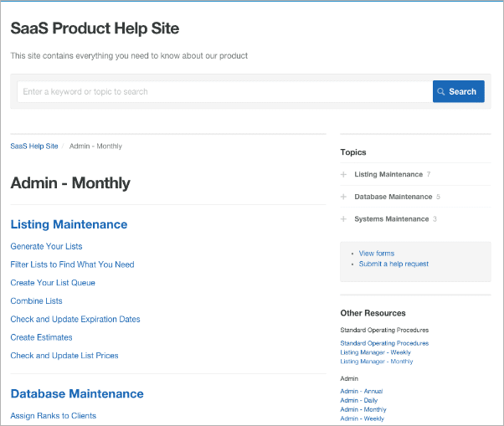Image resolution: width=504 pixels, height=426 pixels.
Task: Open the Create Estimates article
Action: tap(41, 337)
